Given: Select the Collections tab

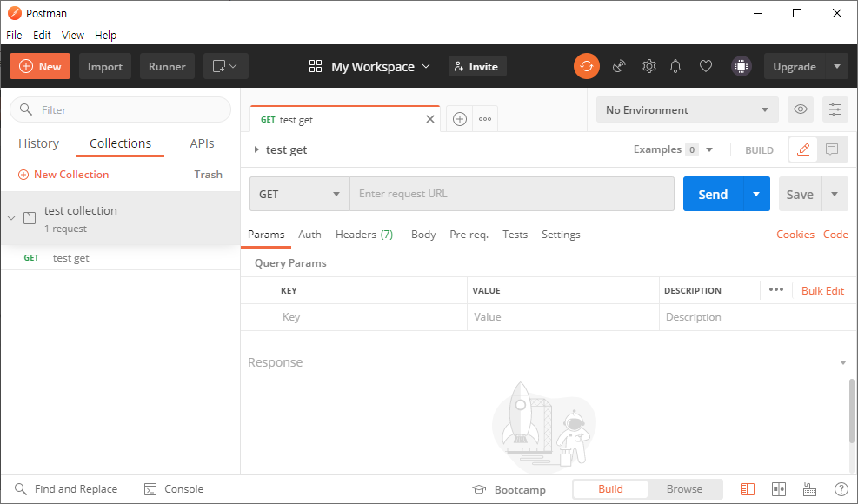Looking at the screenshot, I should click(x=120, y=143).
